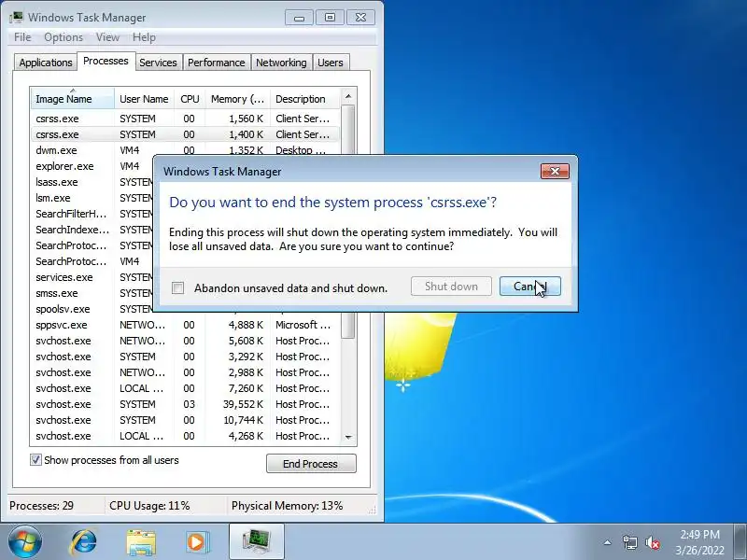Open Windows Media Player taskbar icon
Image resolution: width=747 pixels, height=560 pixels.
[x=197, y=542]
